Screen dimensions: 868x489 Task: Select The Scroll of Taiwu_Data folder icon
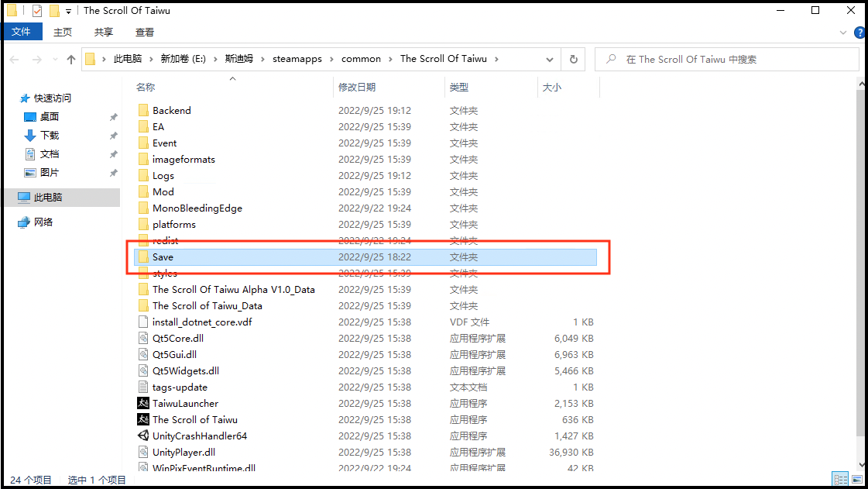pos(143,305)
